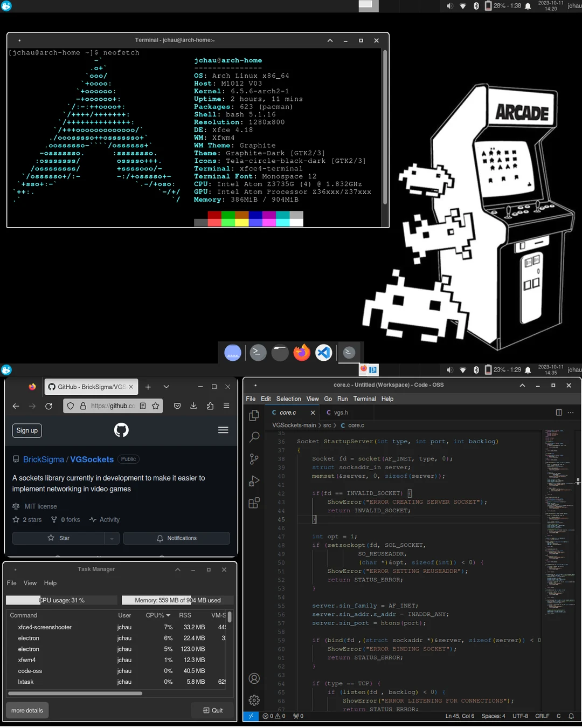
Task: Launch Firefox from the taskbar
Action: click(x=302, y=352)
